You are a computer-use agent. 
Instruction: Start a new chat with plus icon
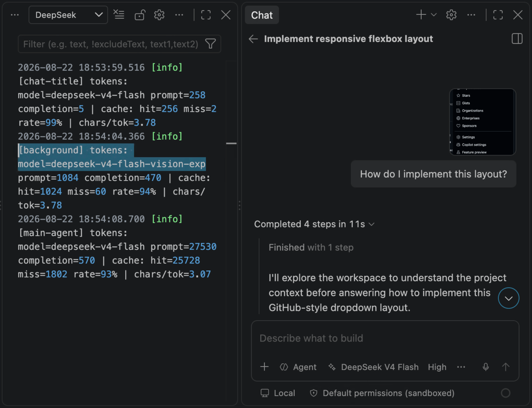coord(421,15)
